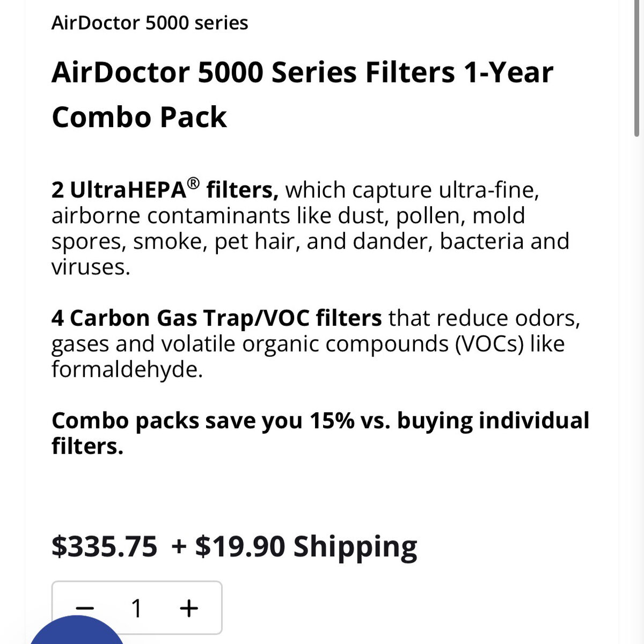Viewport: 644px width, 644px height.
Task: Click the quantity field showing 1
Action: (x=137, y=609)
